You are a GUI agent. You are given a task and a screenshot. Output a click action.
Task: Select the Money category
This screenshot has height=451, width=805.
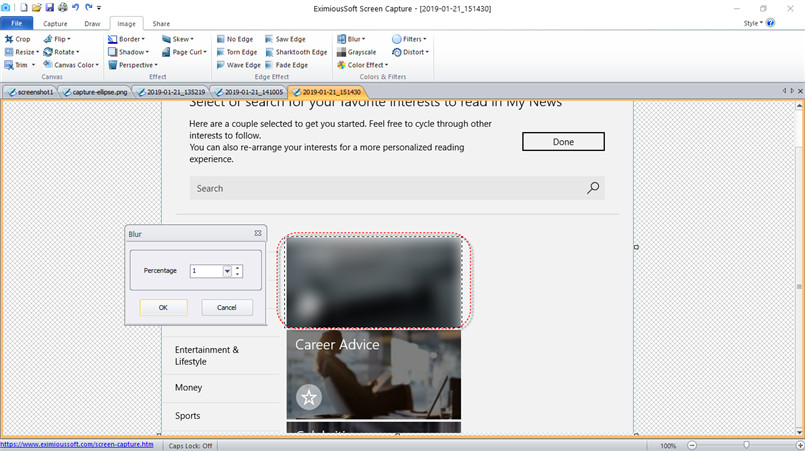click(188, 387)
